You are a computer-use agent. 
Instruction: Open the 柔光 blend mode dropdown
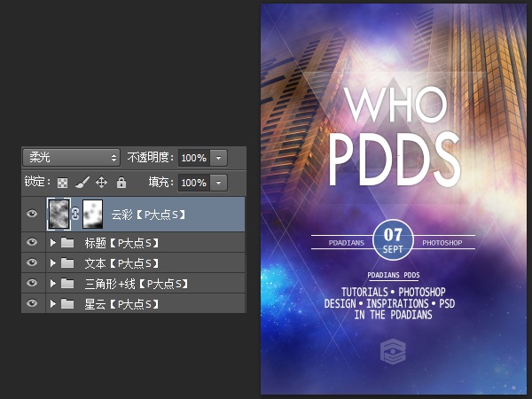click(x=72, y=158)
